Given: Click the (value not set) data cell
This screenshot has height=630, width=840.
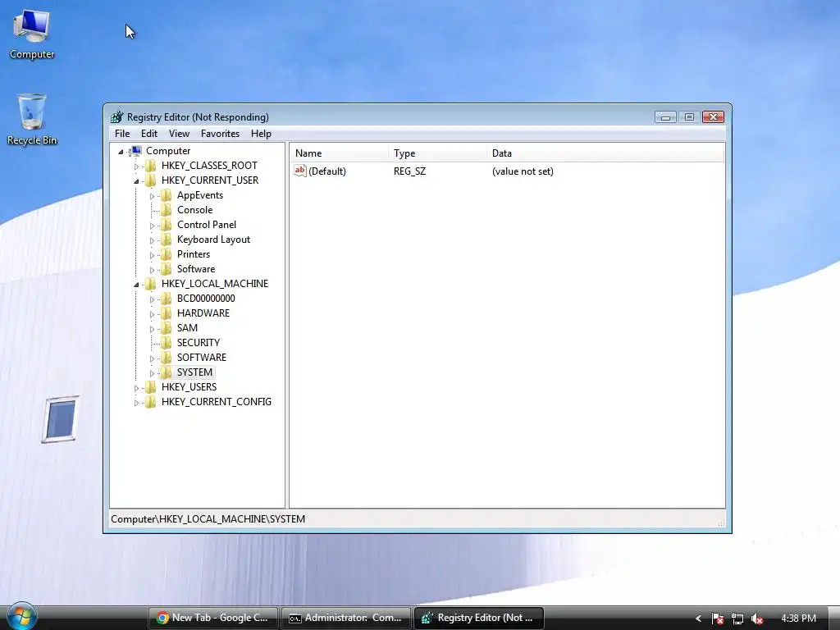Looking at the screenshot, I should click(523, 171).
